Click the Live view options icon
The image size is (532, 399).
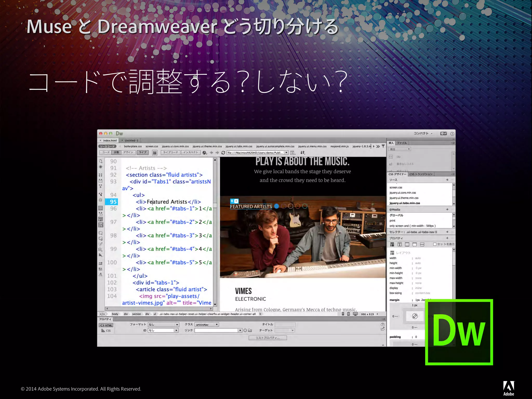click(x=155, y=153)
